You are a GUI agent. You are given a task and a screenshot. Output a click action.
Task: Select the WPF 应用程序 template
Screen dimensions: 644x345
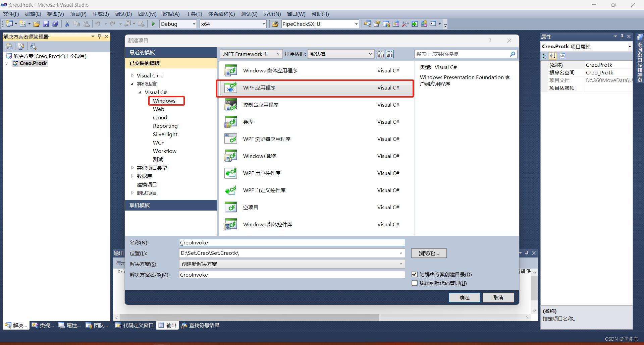(315, 88)
